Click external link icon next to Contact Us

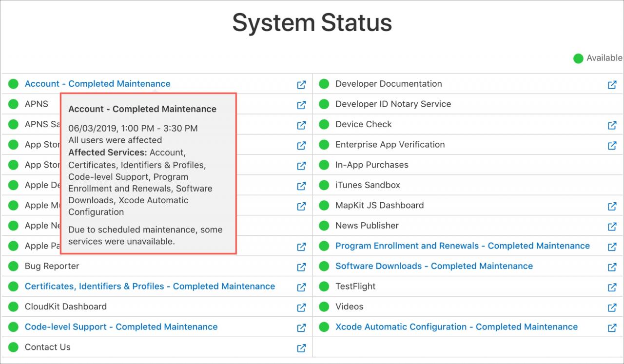click(x=301, y=348)
